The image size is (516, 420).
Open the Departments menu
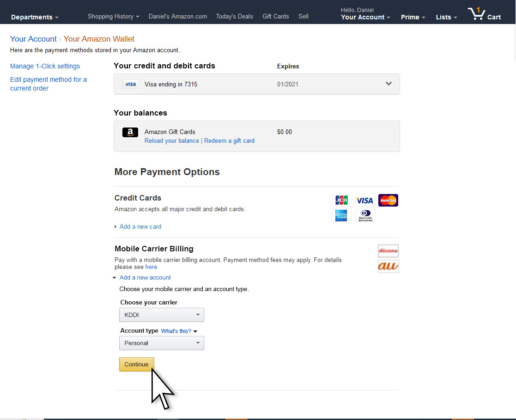click(35, 17)
